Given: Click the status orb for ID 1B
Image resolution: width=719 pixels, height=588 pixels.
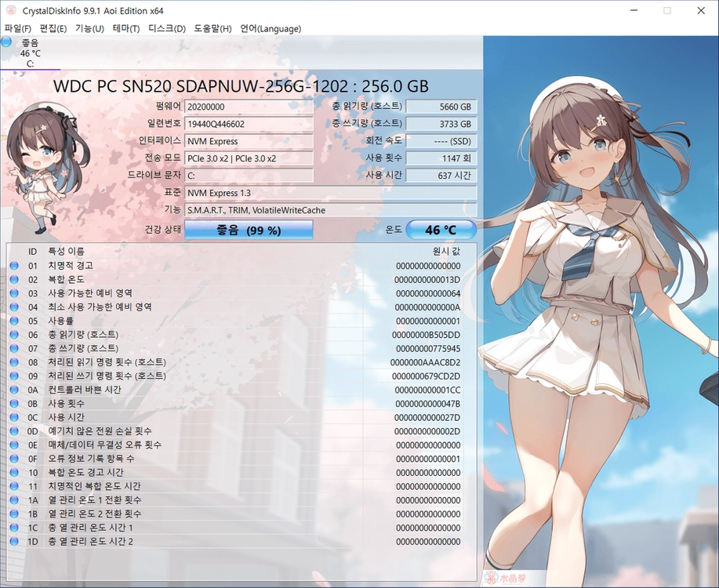Looking at the screenshot, I should (x=14, y=514).
